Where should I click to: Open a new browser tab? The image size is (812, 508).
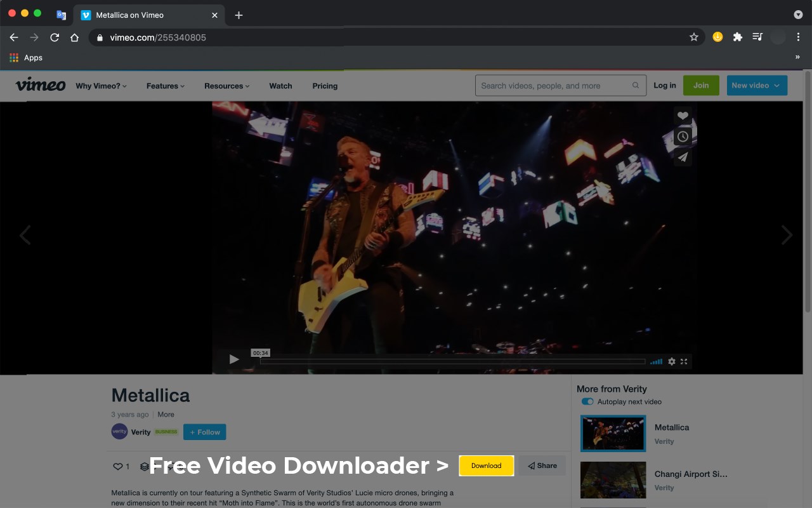pos(239,15)
